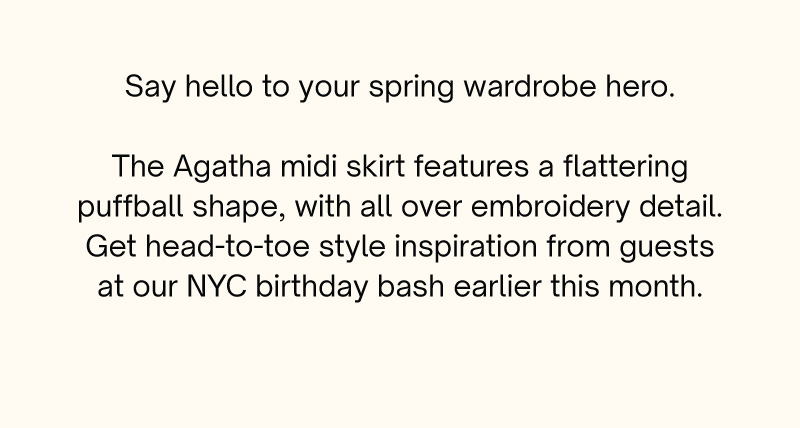The image size is (800, 428).
Task: Click on the word "skirt"
Action: (x=376, y=166)
